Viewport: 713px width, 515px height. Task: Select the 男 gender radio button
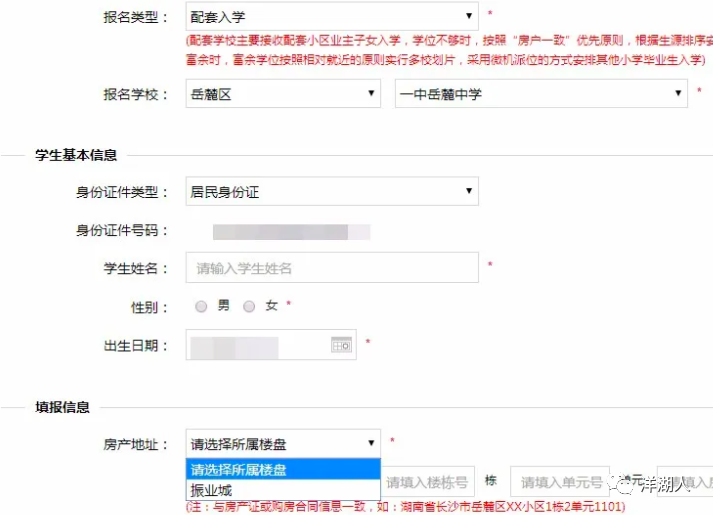pos(201,307)
